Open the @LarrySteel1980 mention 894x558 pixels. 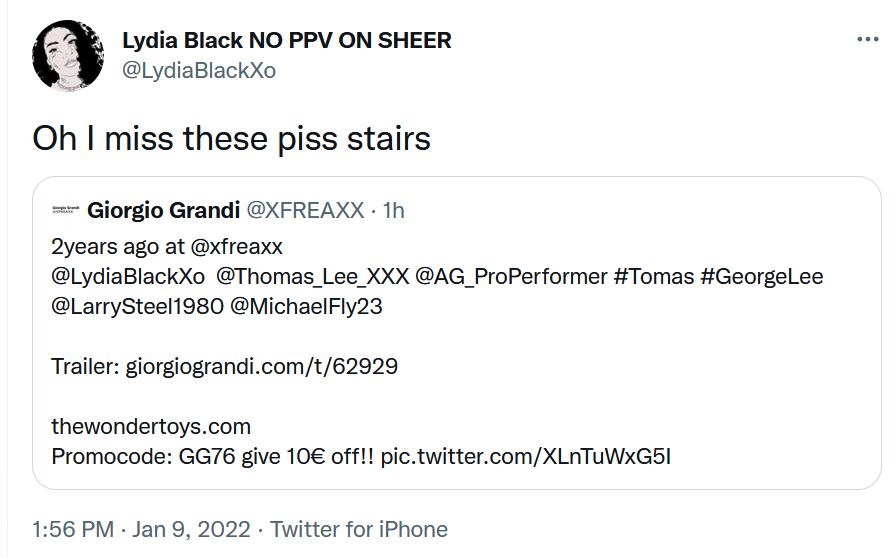tap(137, 307)
